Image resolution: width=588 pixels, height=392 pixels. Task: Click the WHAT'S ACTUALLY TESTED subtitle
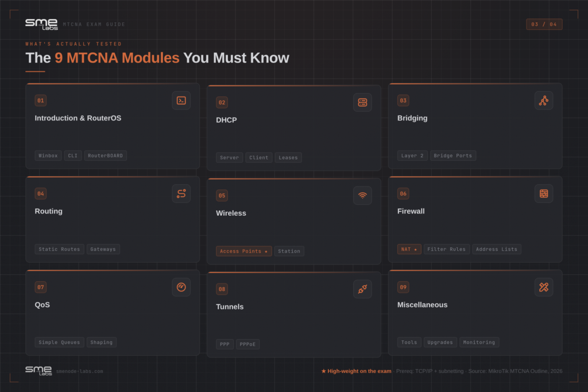[74, 44]
